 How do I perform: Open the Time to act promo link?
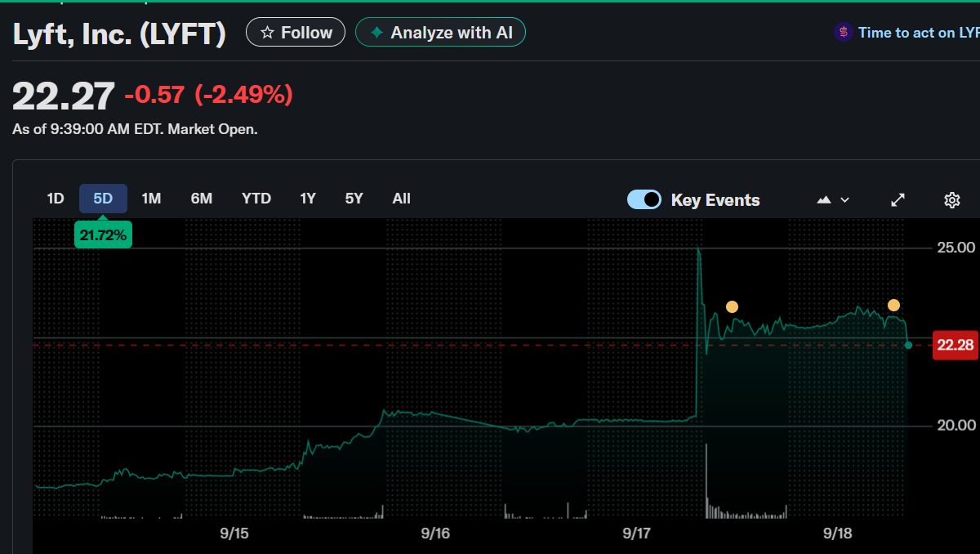tap(918, 33)
